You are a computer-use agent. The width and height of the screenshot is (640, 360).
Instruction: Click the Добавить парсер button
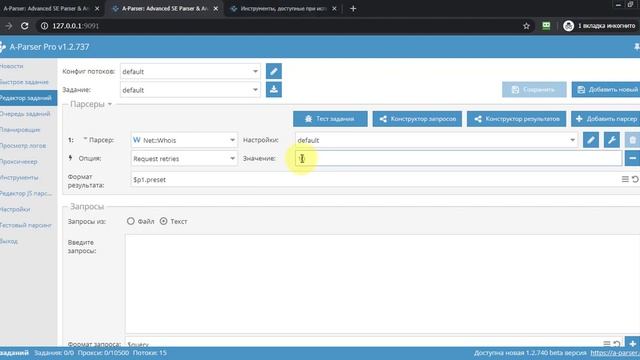coord(606,119)
